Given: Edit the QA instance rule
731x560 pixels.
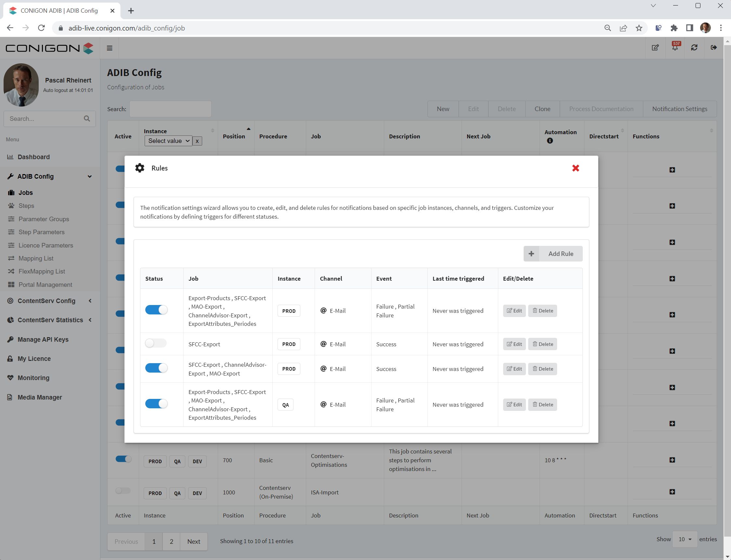Looking at the screenshot, I should coord(514,405).
